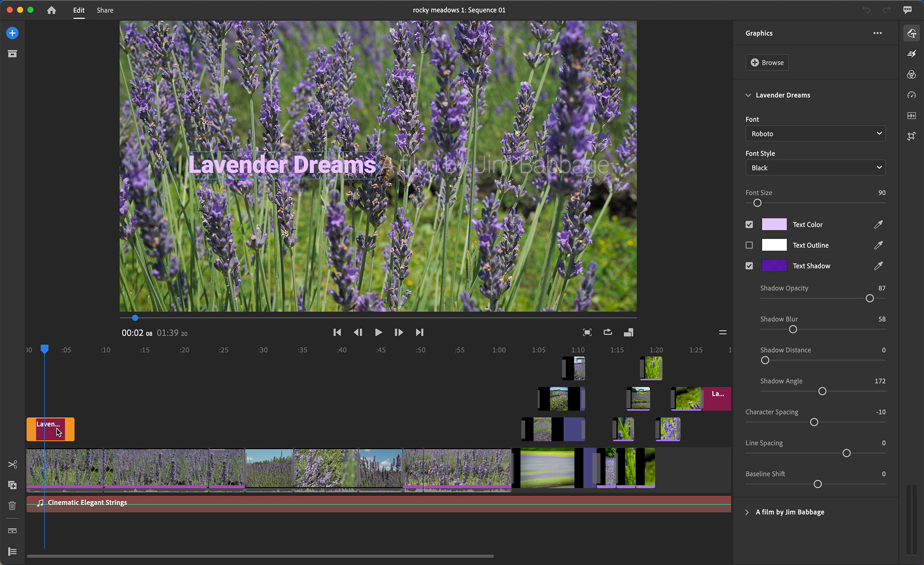Enable the Text Outline checkbox
This screenshot has width=924, height=565.
point(749,245)
